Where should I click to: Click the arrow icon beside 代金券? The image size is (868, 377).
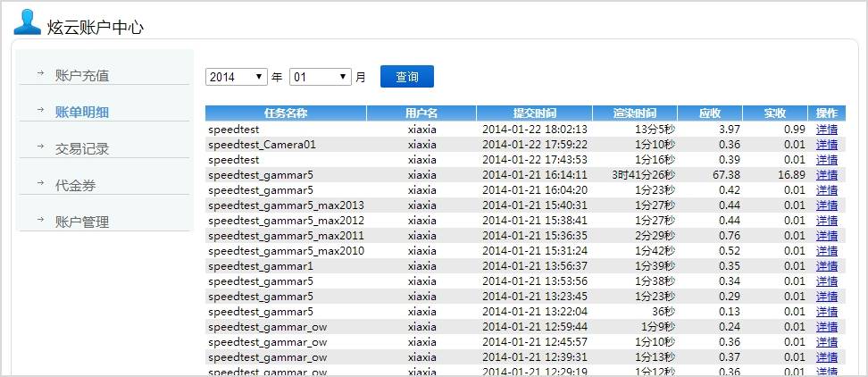click(x=40, y=182)
